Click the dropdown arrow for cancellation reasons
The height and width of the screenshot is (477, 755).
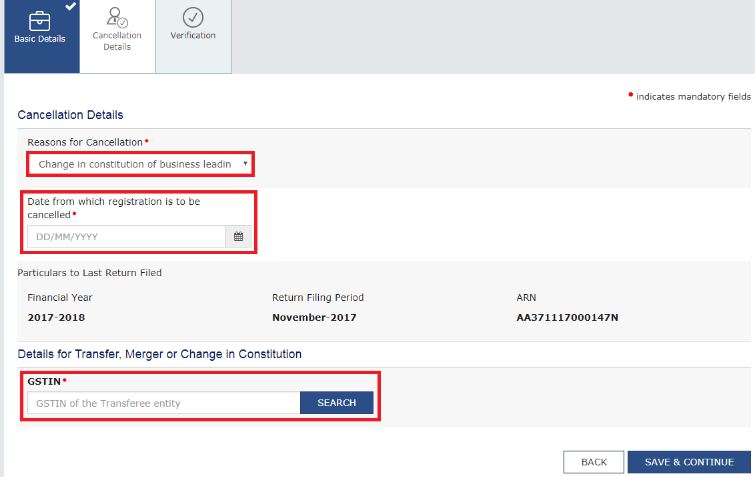tap(245, 163)
